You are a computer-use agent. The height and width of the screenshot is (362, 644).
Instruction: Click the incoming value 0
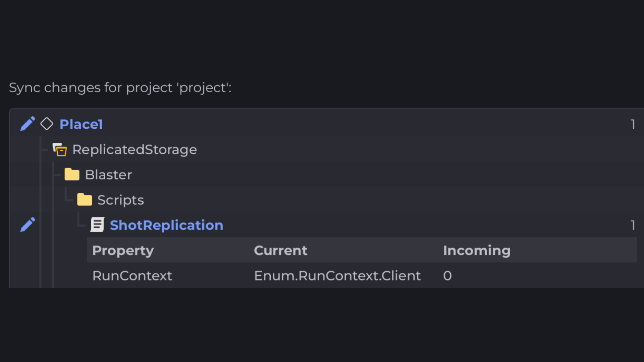coord(447,276)
